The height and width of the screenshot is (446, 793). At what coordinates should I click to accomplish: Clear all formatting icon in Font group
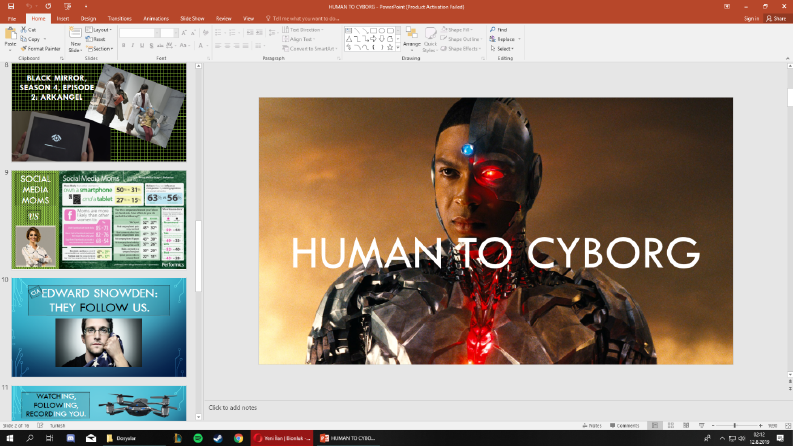click(205, 33)
